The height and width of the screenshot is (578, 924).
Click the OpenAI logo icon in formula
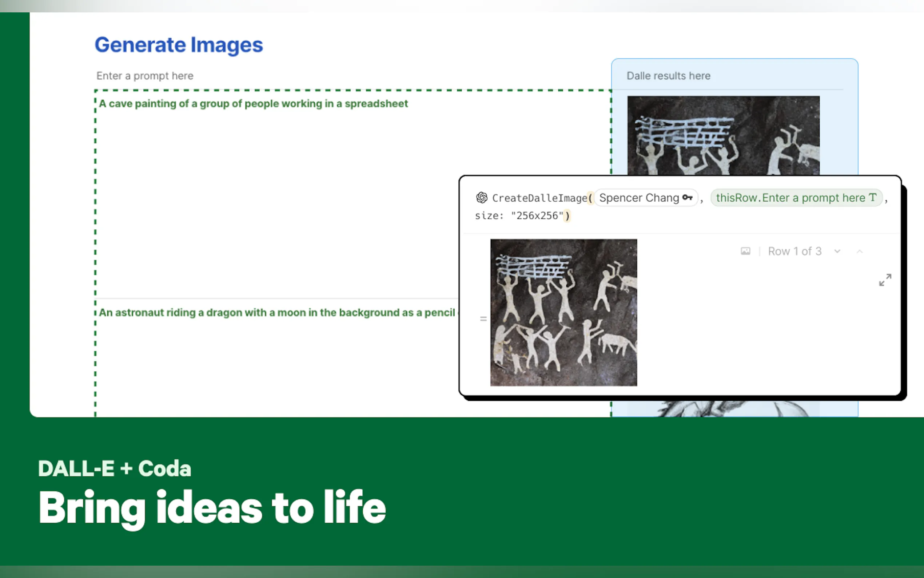pyautogui.click(x=481, y=198)
